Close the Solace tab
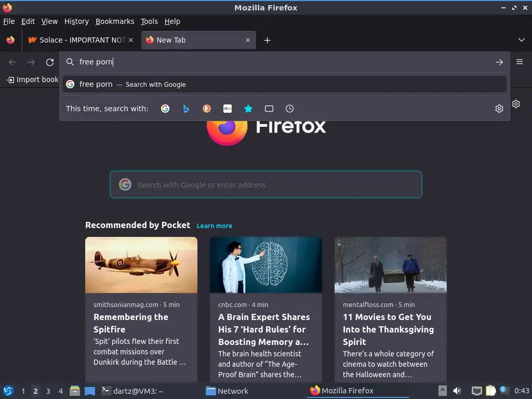Viewport: 532px width, 399px height. tap(131, 40)
